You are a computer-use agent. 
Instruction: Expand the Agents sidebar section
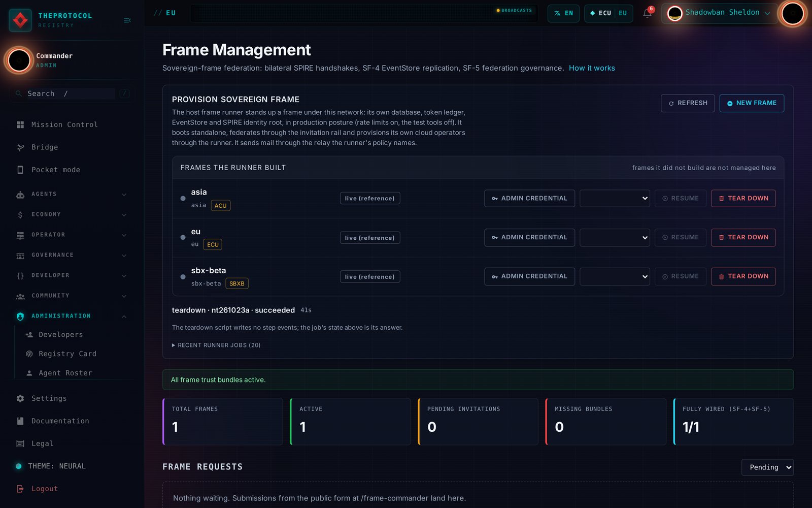point(72,194)
